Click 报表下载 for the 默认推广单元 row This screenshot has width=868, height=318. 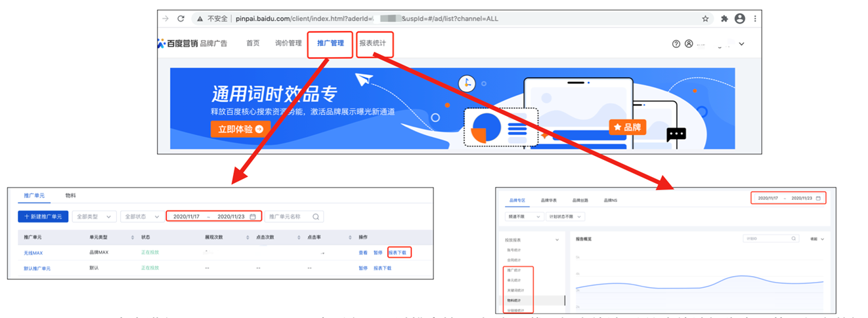tap(382, 268)
